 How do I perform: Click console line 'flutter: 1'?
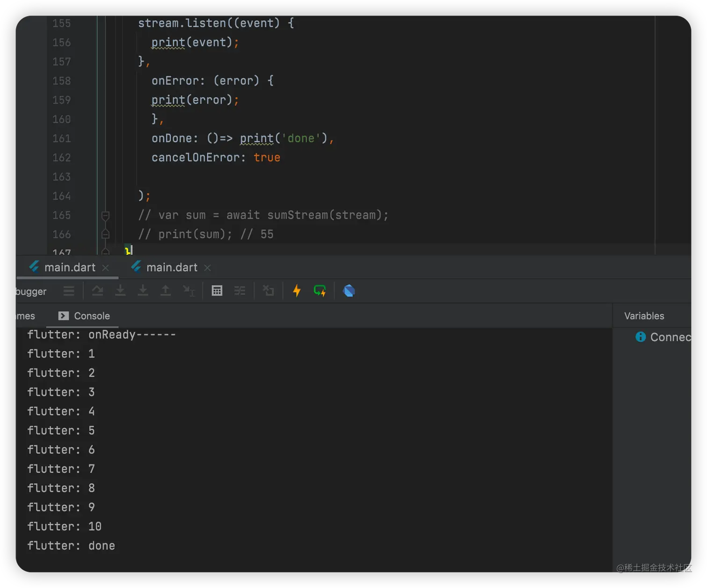coord(61,354)
